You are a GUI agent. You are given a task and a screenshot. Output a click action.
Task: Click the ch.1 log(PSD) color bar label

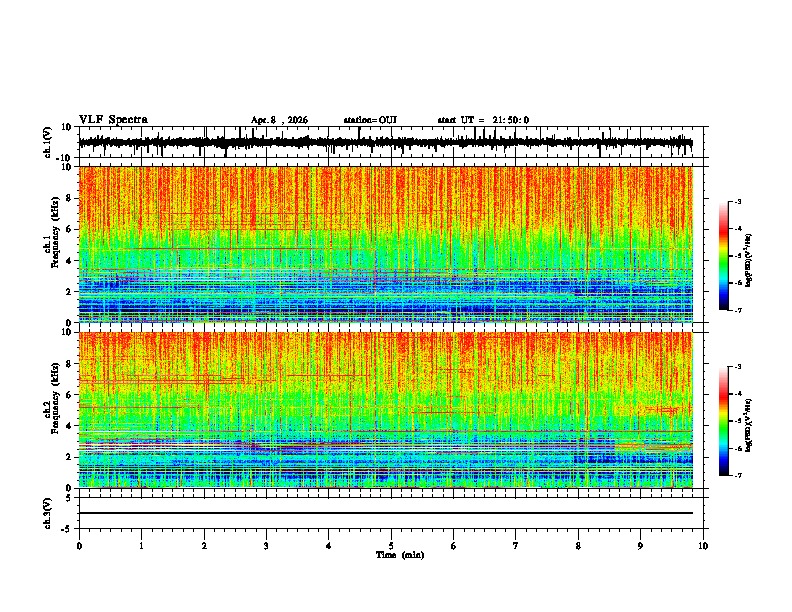(x=749, y=261)
